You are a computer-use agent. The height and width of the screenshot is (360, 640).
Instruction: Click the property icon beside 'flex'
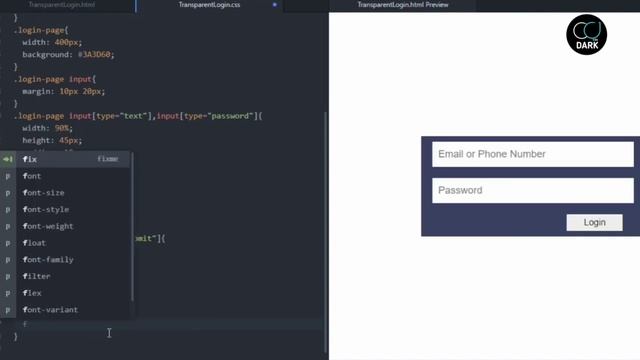point(8,293)
